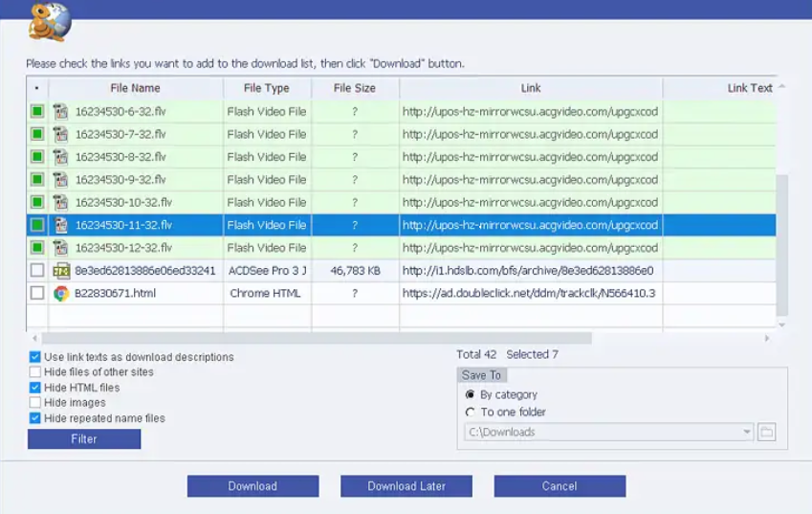Click the ACDSee image icon for the 8e3ed62813886e06ed33241 file
812x514 pixels.
pyautogui.click(x=61, y=271)
